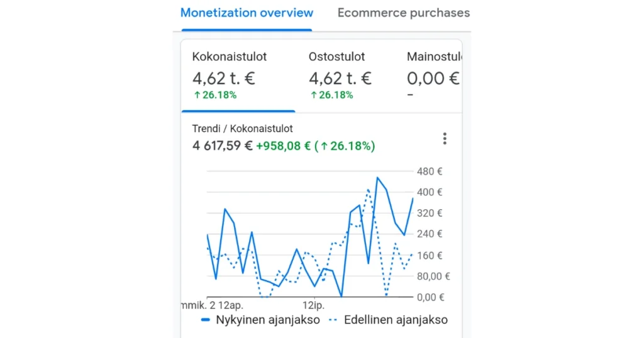Click the 400 € axis label
Image resolution: width=644 pixels, height=338 pixels.
[430, 192]
